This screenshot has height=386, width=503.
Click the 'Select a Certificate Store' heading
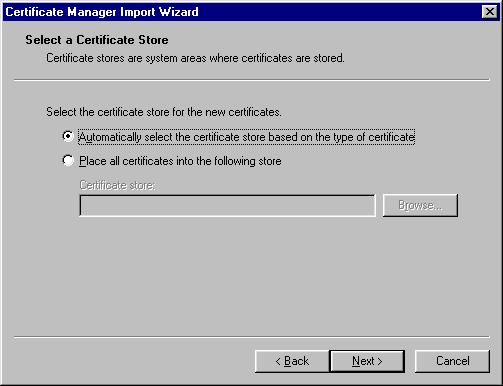click(x=97, y=40)
